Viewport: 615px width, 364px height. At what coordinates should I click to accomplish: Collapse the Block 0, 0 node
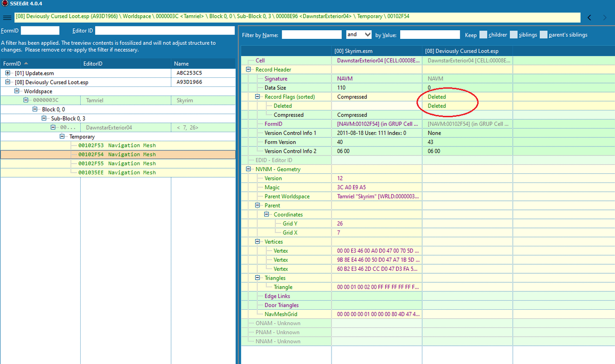click(x=35, y=109)
